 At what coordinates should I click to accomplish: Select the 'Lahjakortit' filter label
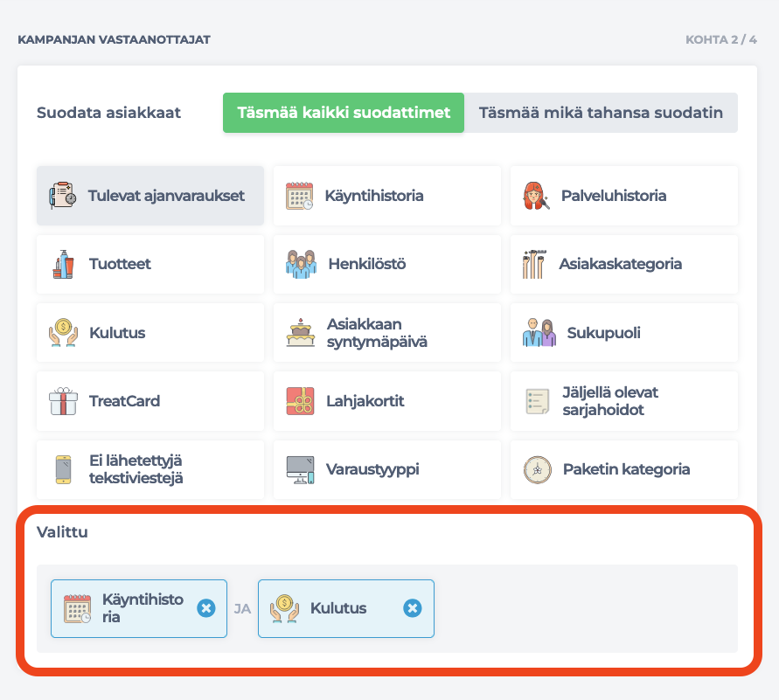(x=365, y=401)
